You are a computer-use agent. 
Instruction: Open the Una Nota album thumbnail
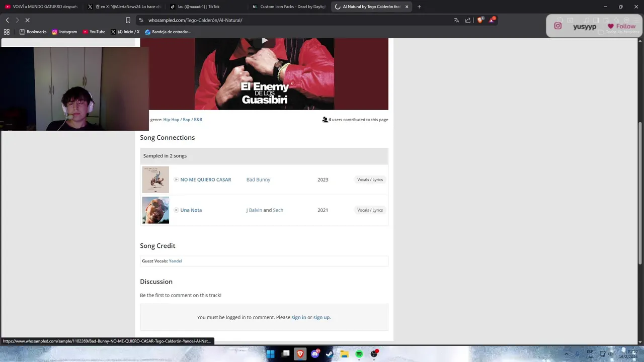click(155, 210)
